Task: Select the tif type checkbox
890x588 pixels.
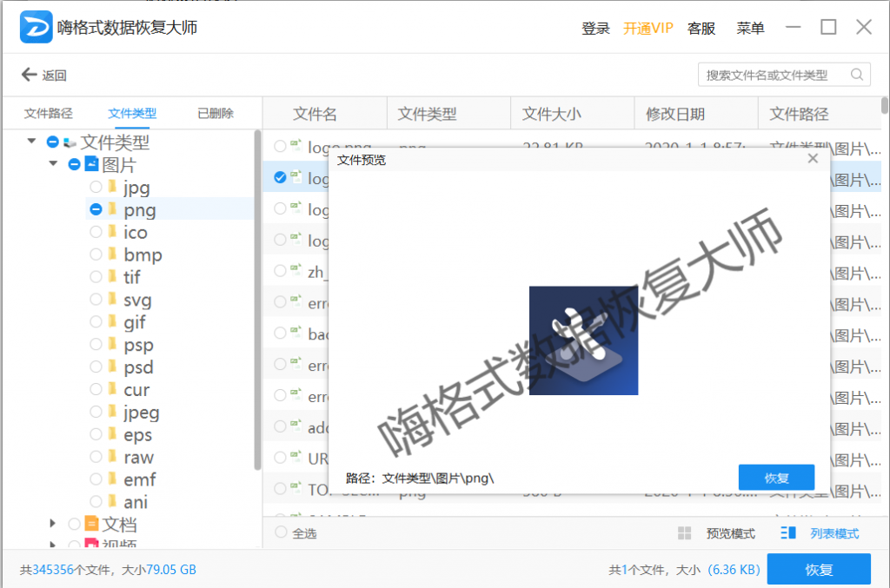Action: click(x=96, y=277)
